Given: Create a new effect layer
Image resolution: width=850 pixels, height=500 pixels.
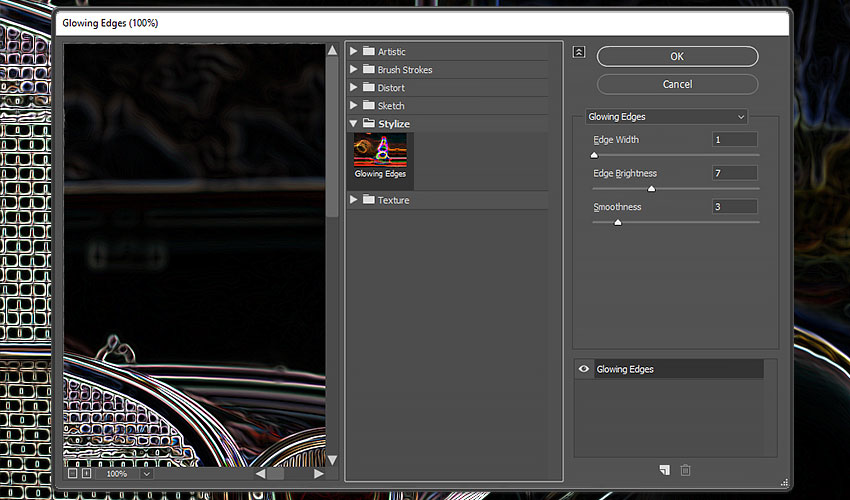Looking at the screenshot, I should [665, 470].
